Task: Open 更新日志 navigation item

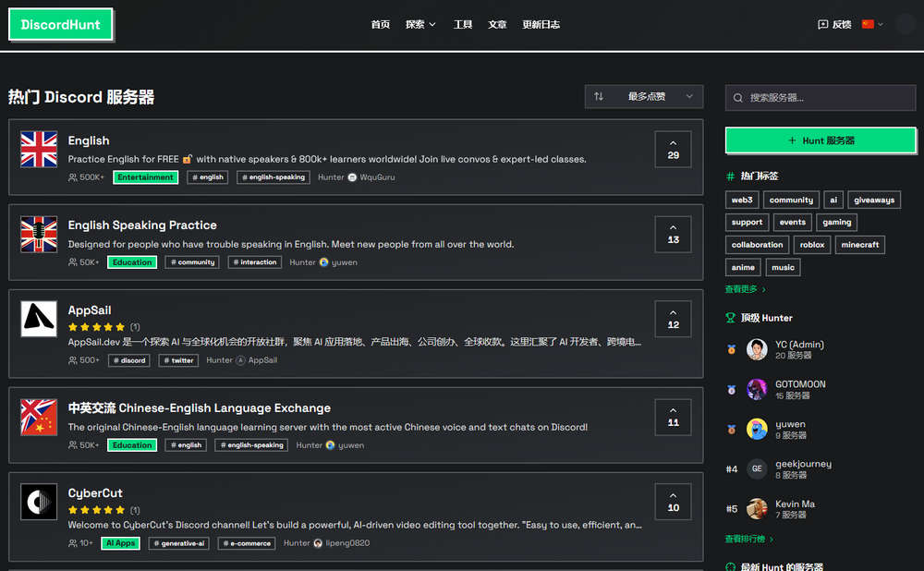Action: point(541,24)
